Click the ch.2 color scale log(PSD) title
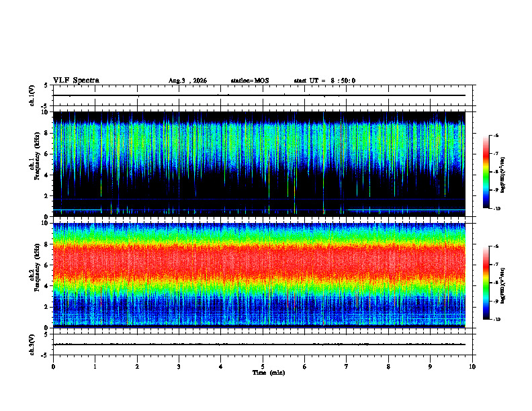Screen dimensions: 532x411 (x=503, y=285)
